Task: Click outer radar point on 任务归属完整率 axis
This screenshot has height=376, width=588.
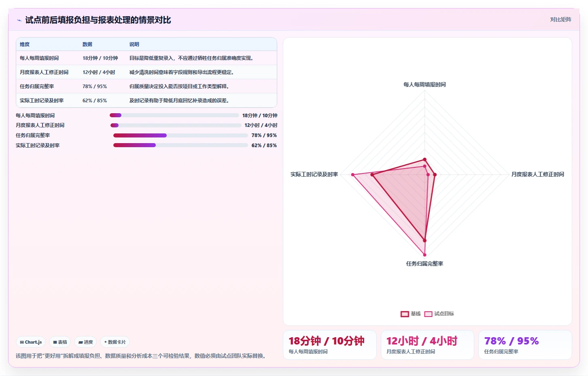Action: click(x=425, y=255)
